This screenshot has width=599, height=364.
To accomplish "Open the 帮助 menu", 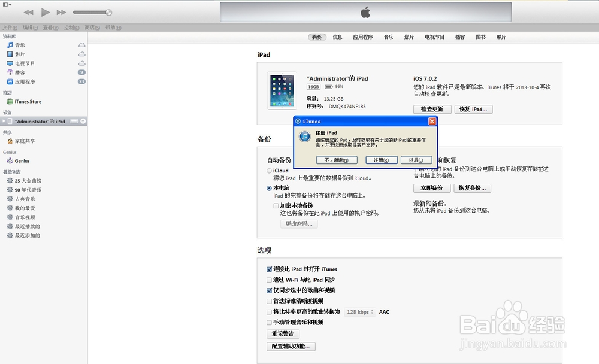I will point(113,28).
